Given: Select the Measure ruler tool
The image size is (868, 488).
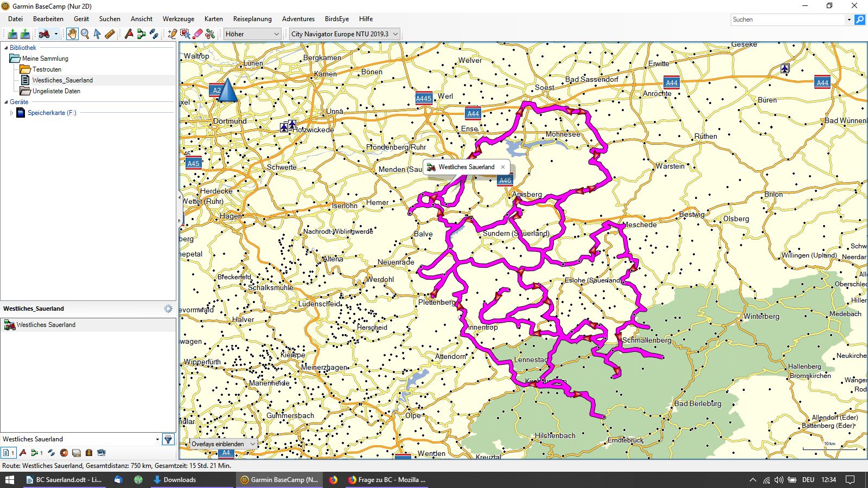Looking at the screenshot, I should [110, 34].
